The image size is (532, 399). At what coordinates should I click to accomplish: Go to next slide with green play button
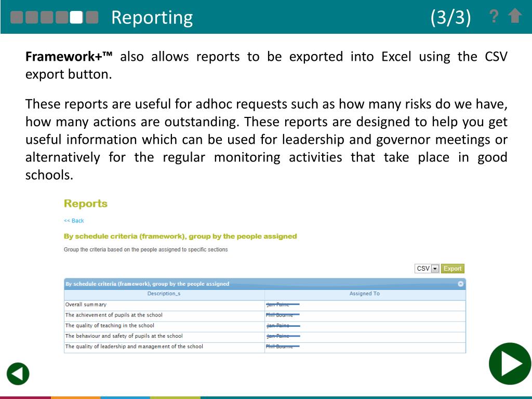[510, 364]
